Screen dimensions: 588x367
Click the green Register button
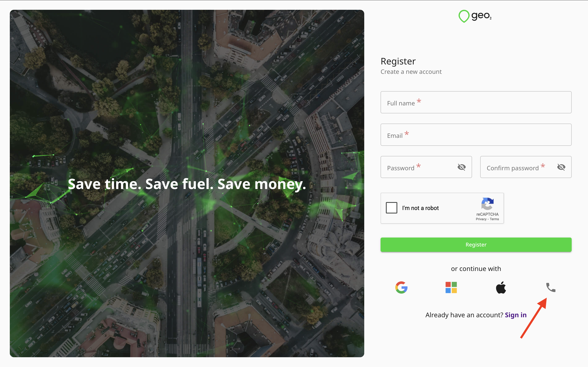pyautogui.click(x=476, y=245)
